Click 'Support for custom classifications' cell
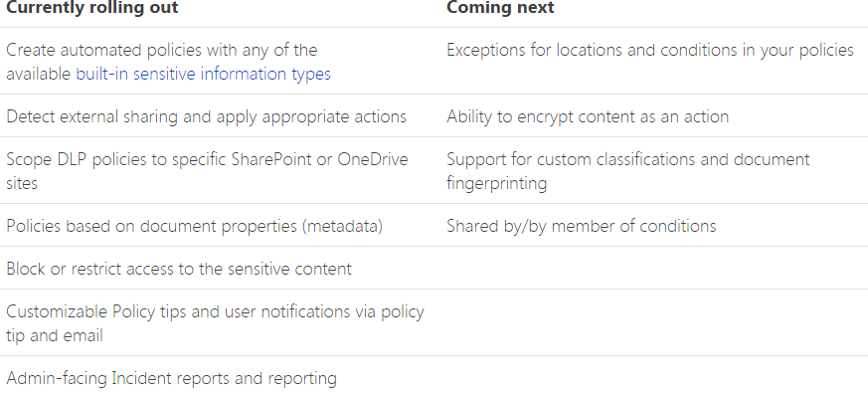868x397 pixels. coord(627,170)
